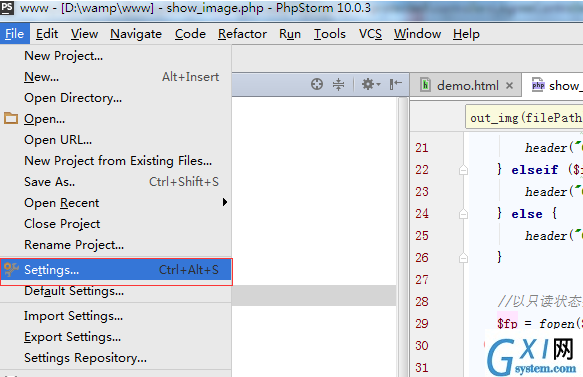The height and width of the screenshot is (377, 583).
Task: Open the Window menu
Action: (x=417, y=34)
